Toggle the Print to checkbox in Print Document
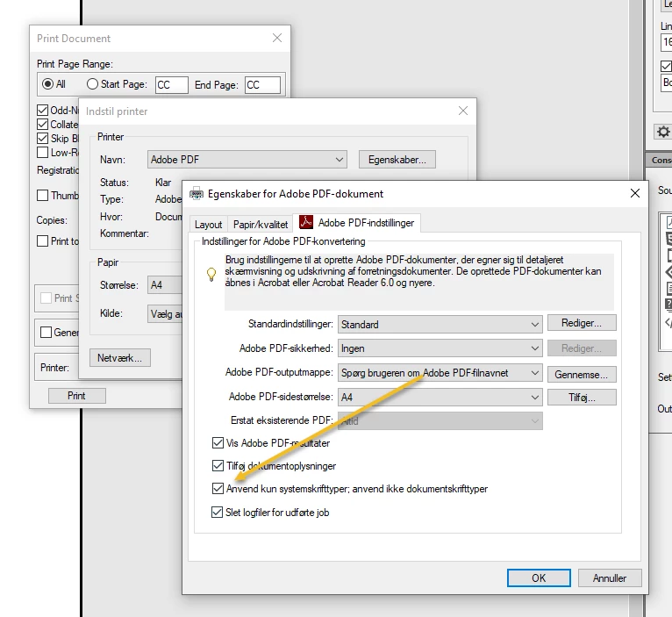Viewport: 672px width, 617px height. click(x=42, y=241)
